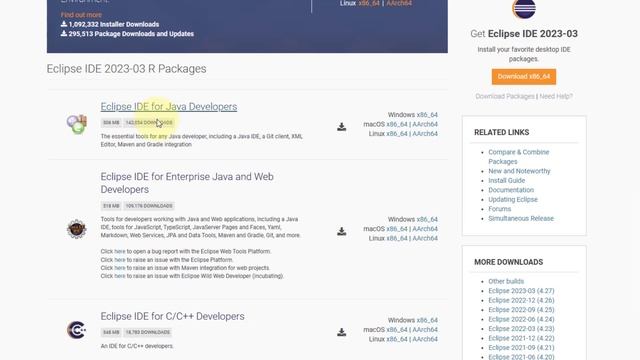Click the orange Download x86_64 button
Image resolution: width=640 pixels, height=360 pixels.
[524, 77]
